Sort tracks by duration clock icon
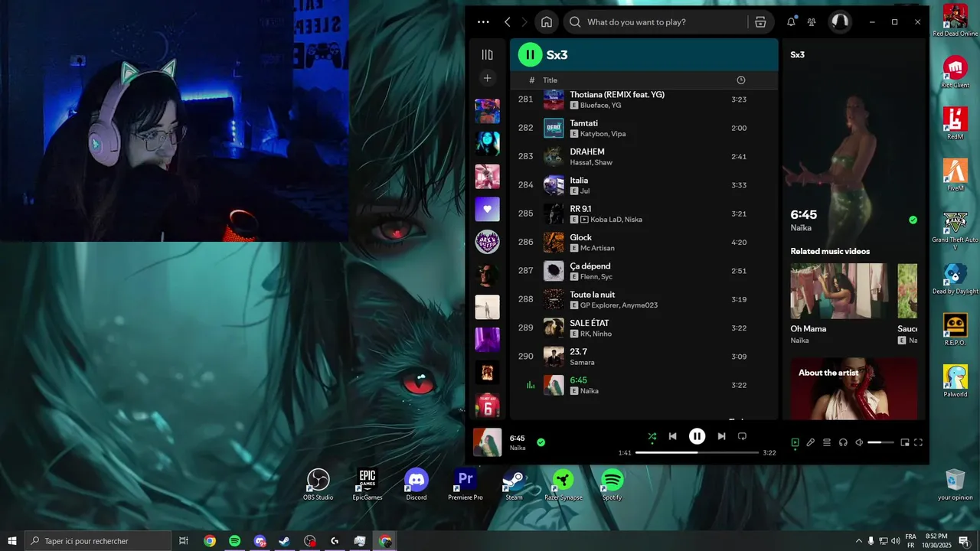980x551 pixels. (x=740, y=80)
